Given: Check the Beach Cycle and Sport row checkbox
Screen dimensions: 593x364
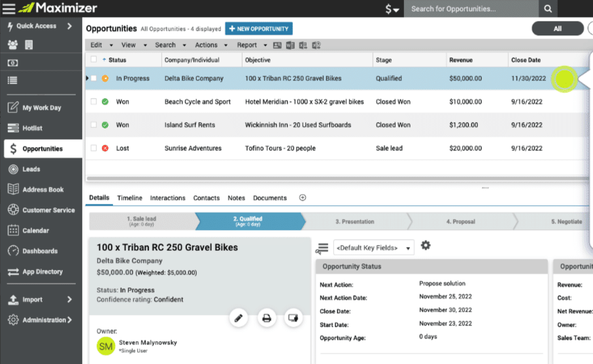Looking at the screenshot, I should (93, 101).
